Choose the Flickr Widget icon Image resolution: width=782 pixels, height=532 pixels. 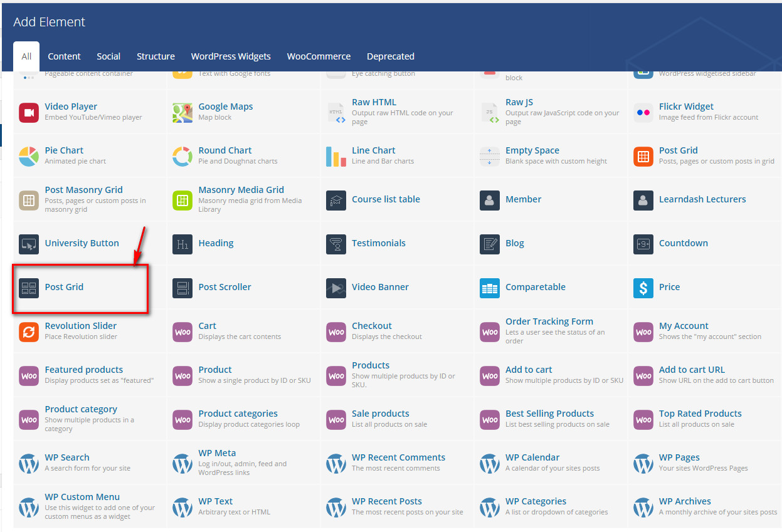pyautogui.click(x=643, y=113)
